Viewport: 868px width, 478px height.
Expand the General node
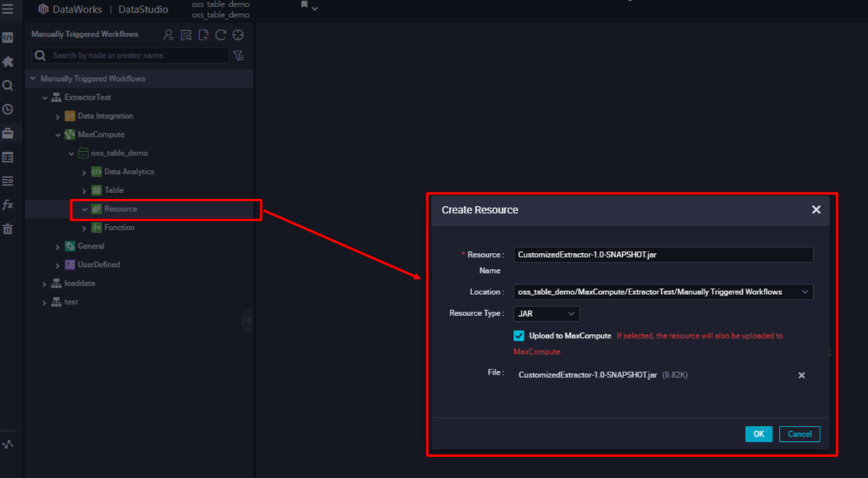(x=58, y=247)
